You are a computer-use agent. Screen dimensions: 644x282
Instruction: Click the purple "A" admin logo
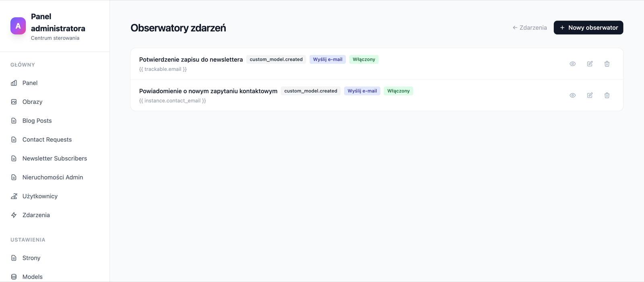[18, 26]
